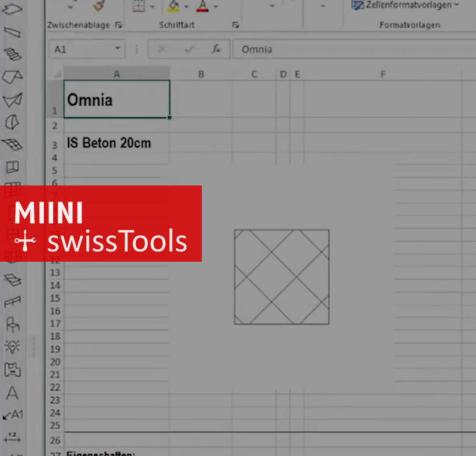This screenshot has width=476, height=456.
Task: Select column C header
Action: [254, 74]
